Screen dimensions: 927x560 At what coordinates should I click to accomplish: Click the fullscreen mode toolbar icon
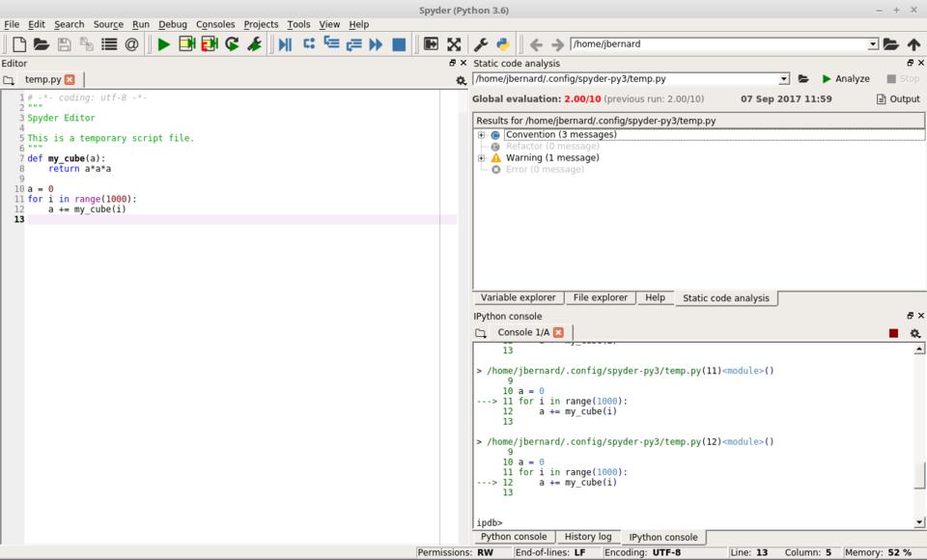454,44
